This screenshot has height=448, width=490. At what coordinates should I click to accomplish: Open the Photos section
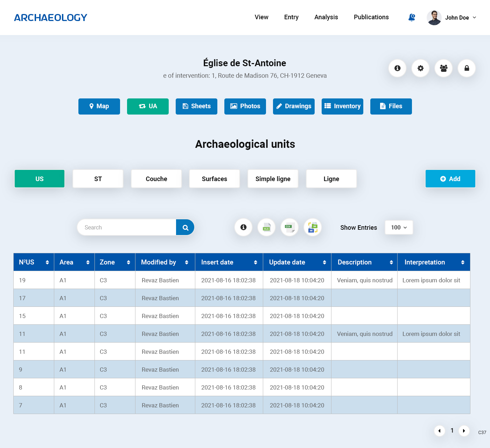tap(245, 106)
